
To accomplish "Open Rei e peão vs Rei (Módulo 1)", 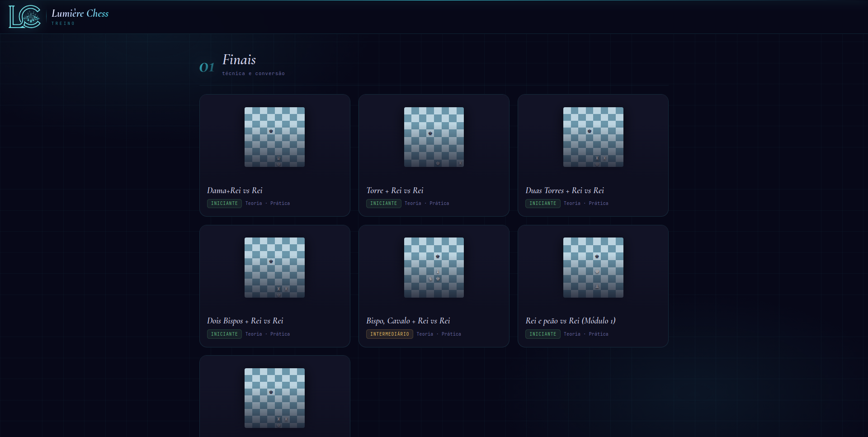I will coord(571,321).
